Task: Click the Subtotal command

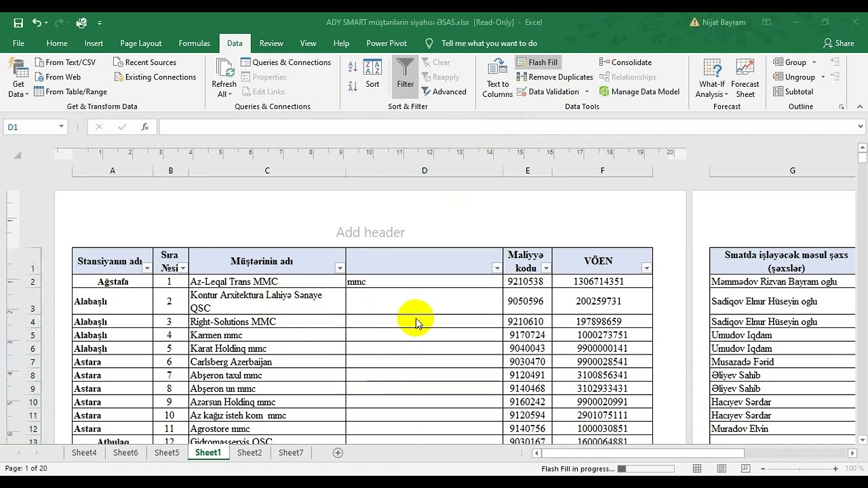Action: (x=793, y=91)
